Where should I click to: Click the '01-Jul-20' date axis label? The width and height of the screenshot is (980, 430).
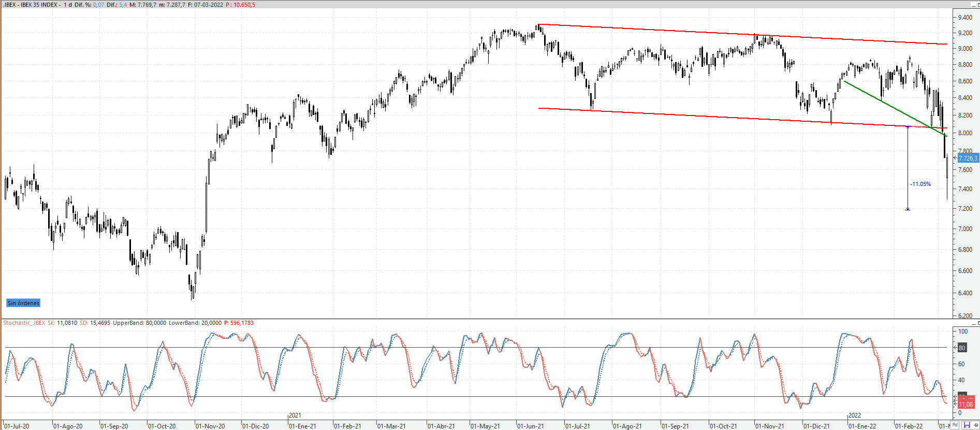(17, 426)
